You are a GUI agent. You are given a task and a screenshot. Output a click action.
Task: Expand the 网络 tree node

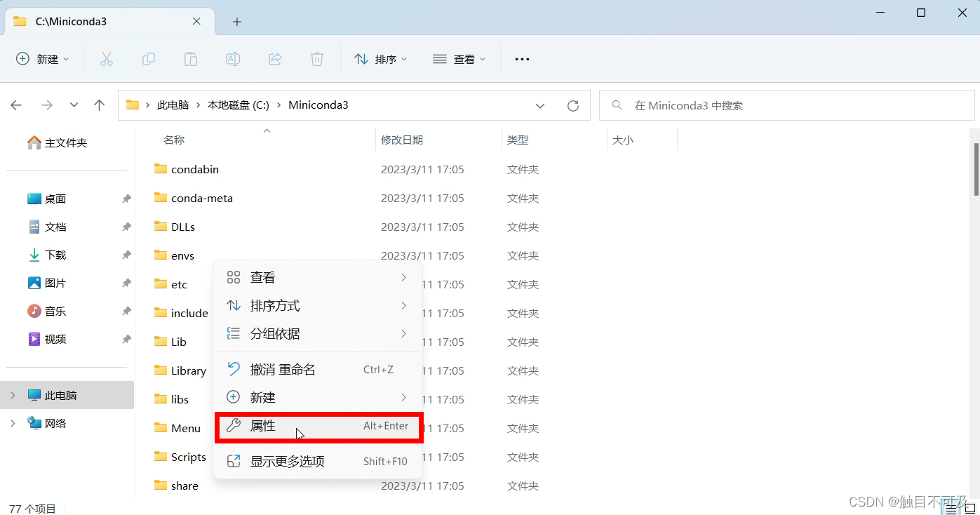(x=13, y=424)
